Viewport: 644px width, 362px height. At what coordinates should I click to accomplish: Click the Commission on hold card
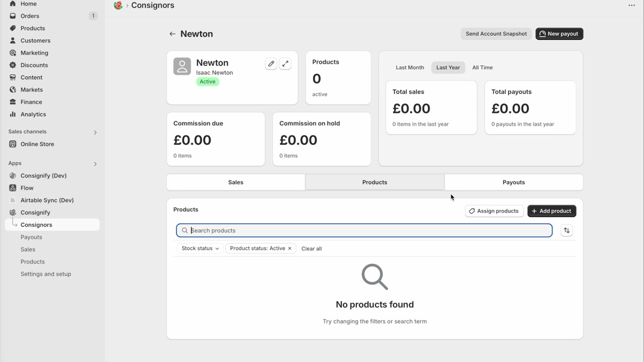(x=321, y=139)
